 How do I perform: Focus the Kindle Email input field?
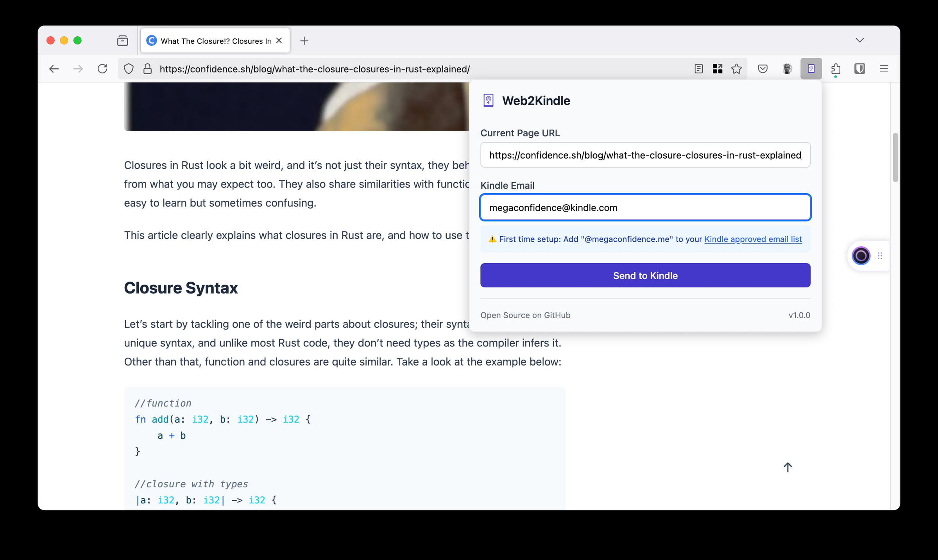(x=645, y=208)
